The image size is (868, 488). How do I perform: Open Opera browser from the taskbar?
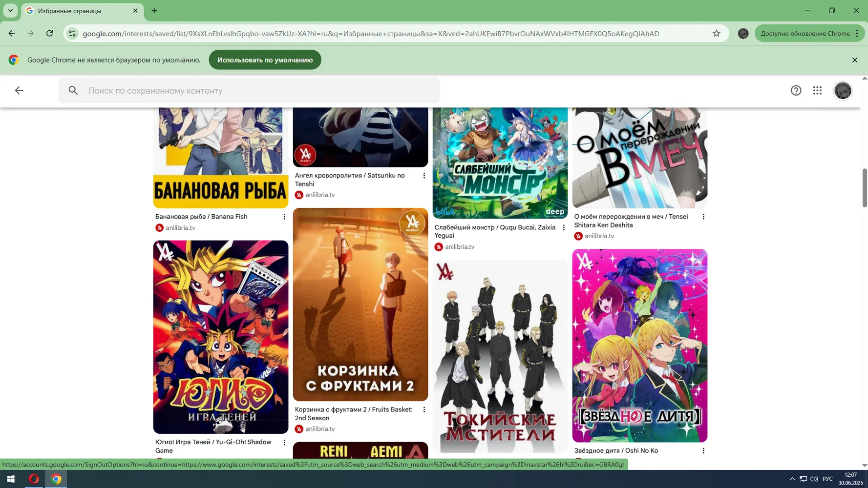click(34, 479)
